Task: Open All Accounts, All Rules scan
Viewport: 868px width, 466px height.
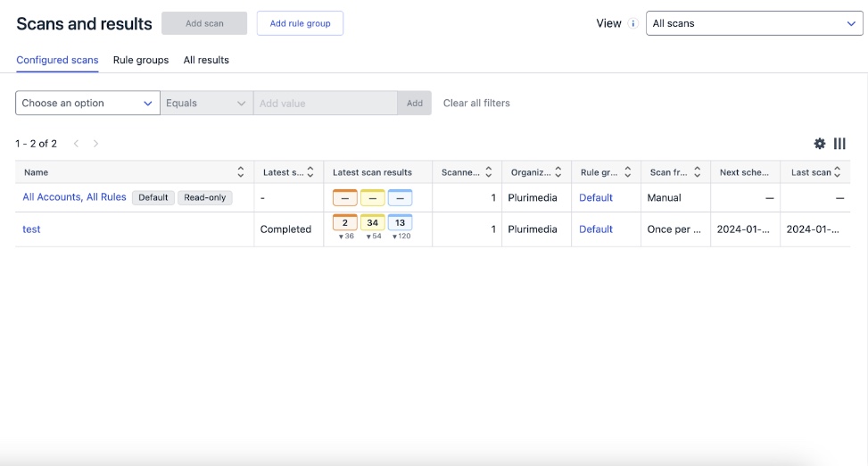Action: 74,196
